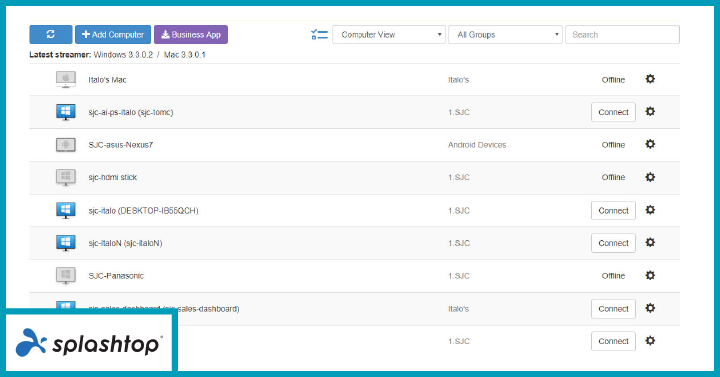Viewport: 720px width, 377px height.
Task: Click the SJC-asus-Nexus7 Android device icon
Action: pos(66,145)
